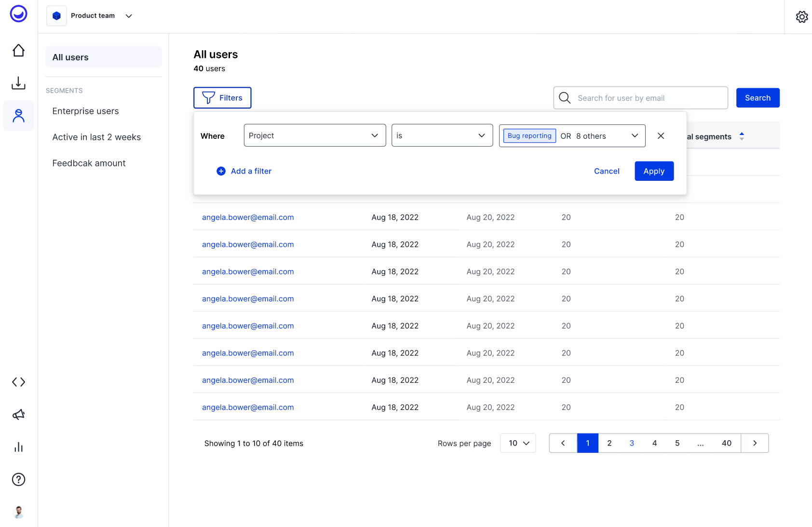Open the Bug reporting values dropdown

coord(572,135)
